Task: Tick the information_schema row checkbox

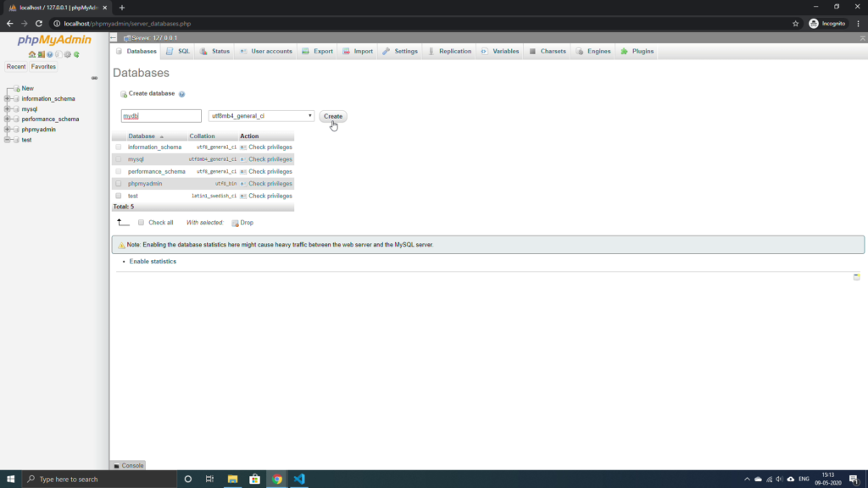Action: pyautogui.click(x=119, y=147)
